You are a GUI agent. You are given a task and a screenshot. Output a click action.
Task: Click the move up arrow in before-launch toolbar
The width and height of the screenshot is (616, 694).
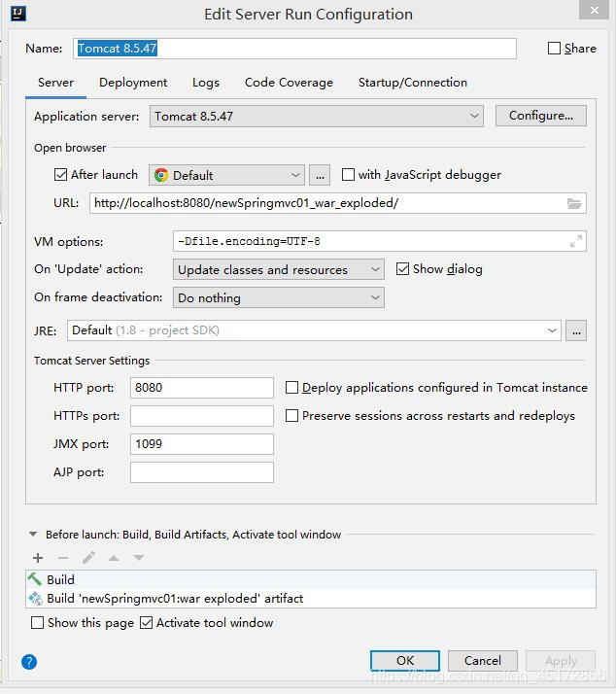(x=114, y=558)
